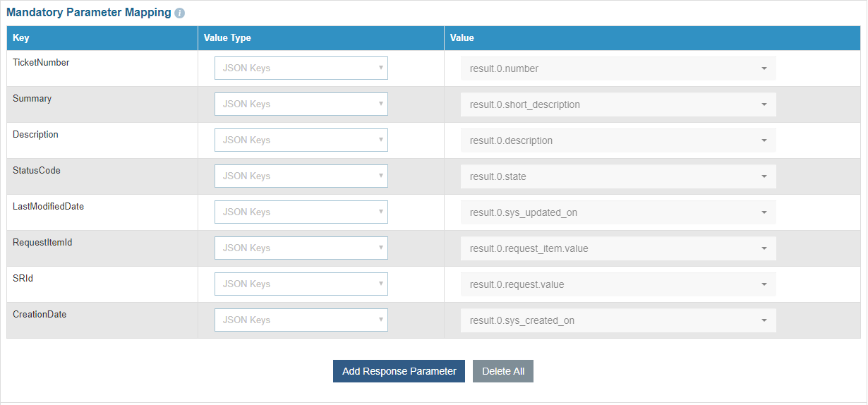Expand the result.0.state value dropdown
Image resolution: width=868 pixels, height=405 pixels.
(618, 176)
